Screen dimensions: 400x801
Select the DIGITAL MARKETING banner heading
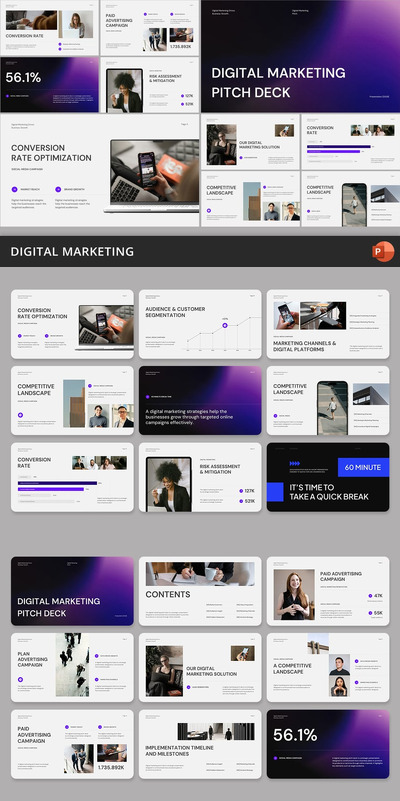point(72,251)
